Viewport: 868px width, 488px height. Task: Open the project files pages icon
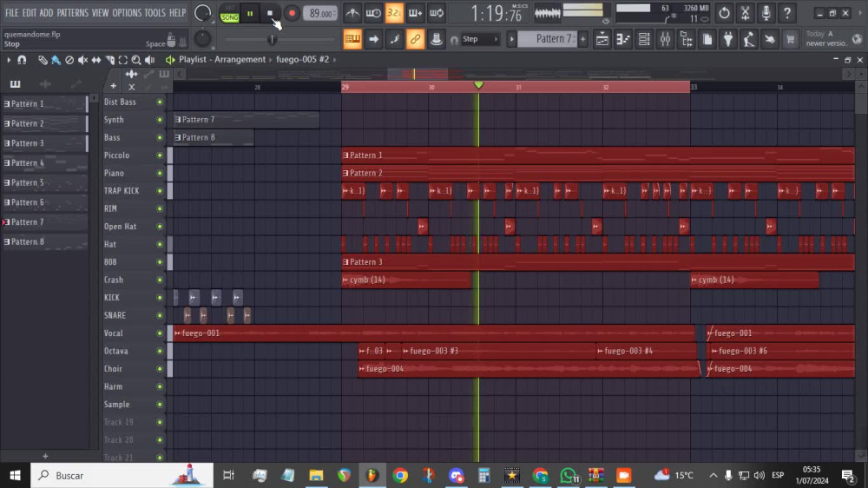coord(707,39)
